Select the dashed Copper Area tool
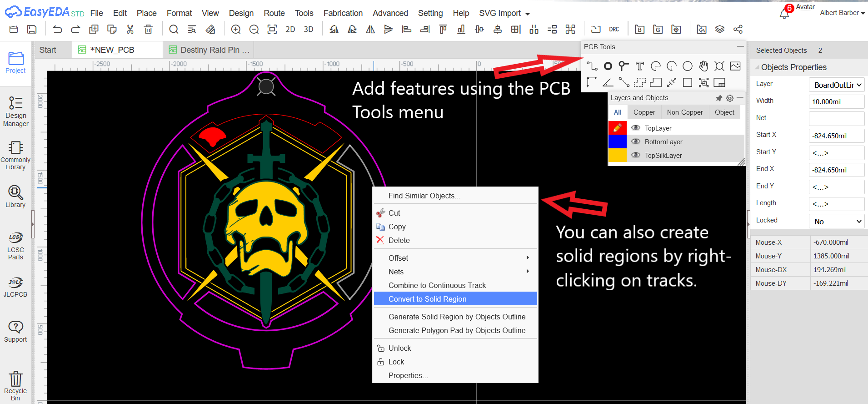Screen dimensions: 868x404 [x=639, y=82]
